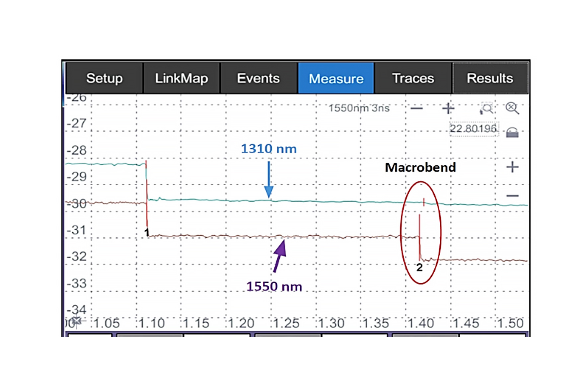Open the Setup tab
This screenshot has width=588, height=392.
[104, 78]
